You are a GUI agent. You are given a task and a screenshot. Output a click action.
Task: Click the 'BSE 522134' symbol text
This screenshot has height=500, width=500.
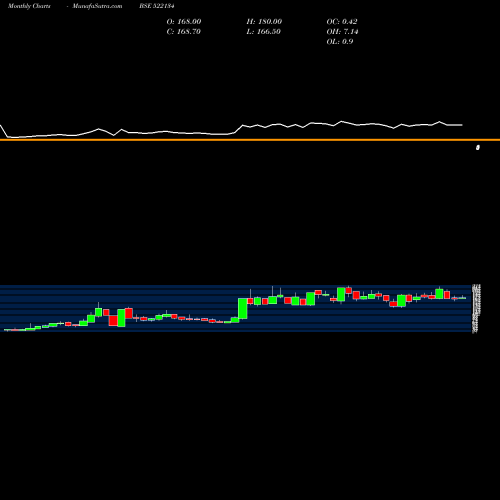157,6
